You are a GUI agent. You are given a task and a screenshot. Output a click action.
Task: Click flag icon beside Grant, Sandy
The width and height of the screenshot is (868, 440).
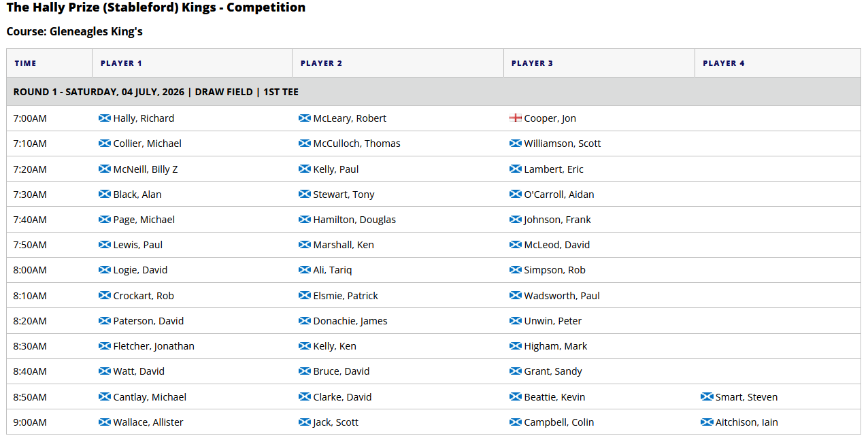[516, 371]
